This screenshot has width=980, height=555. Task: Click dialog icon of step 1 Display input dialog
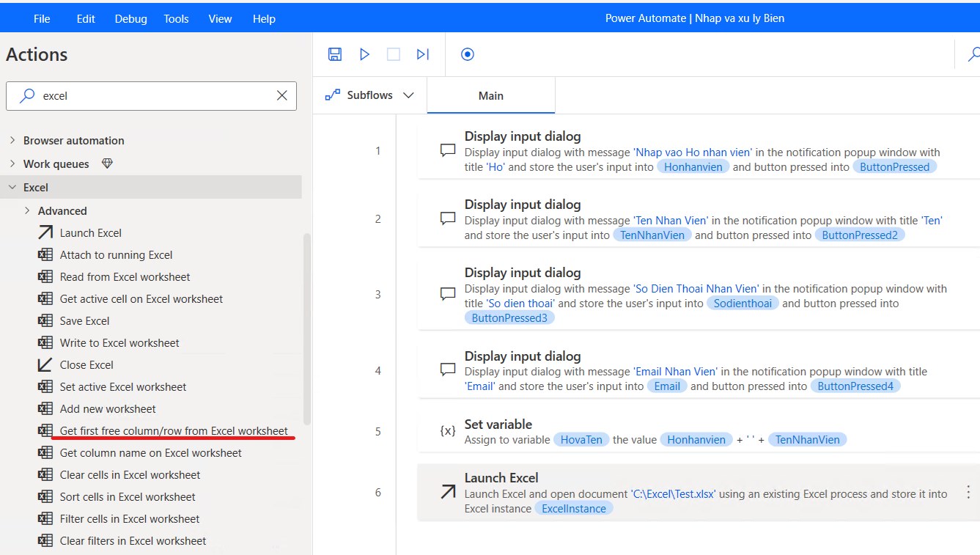pyautogui.click(x=448, y=150)
